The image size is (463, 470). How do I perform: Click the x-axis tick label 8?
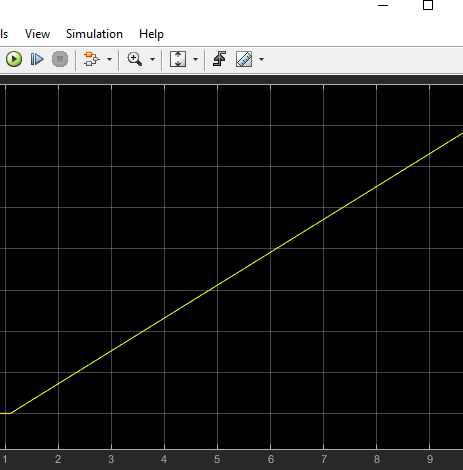[x=377, y=459]
